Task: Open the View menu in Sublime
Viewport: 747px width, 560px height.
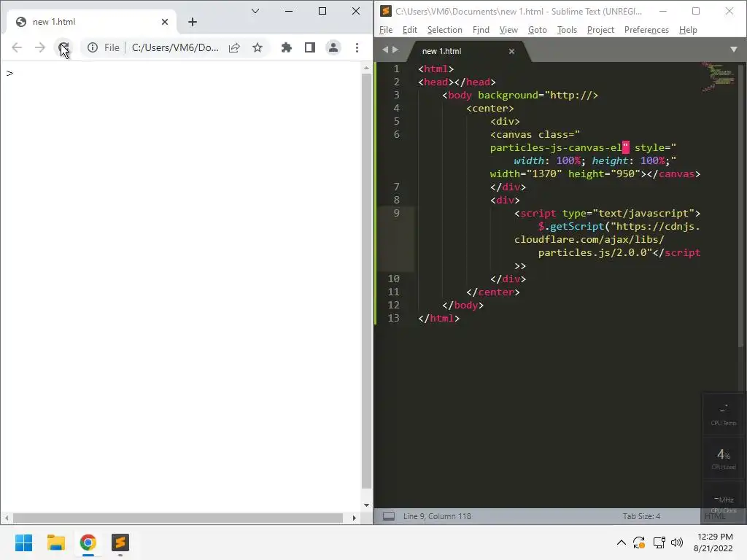Action: point(508,29)
